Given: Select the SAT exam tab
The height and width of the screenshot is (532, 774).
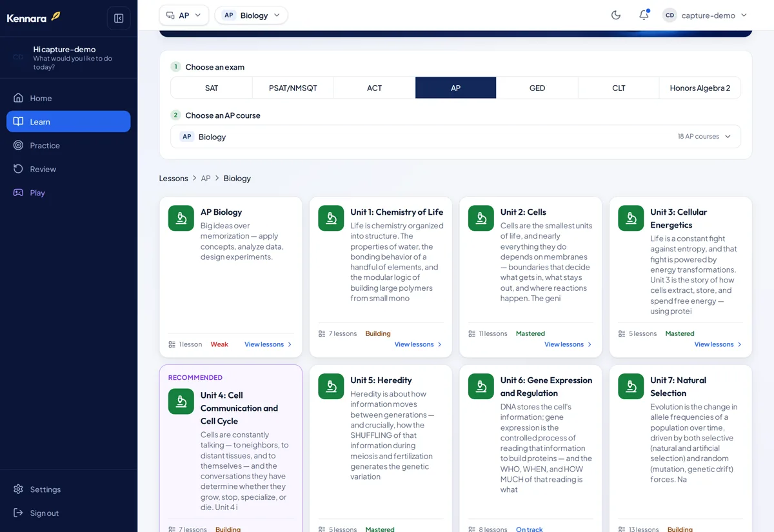Looking at the screenshot, I should tap(212, 88).
